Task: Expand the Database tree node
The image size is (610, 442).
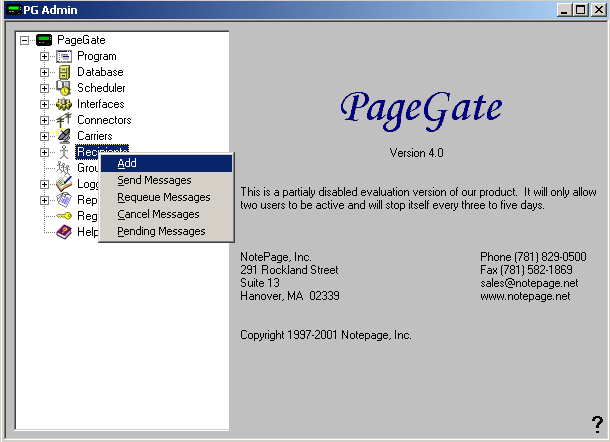Action: coord(44,72)
